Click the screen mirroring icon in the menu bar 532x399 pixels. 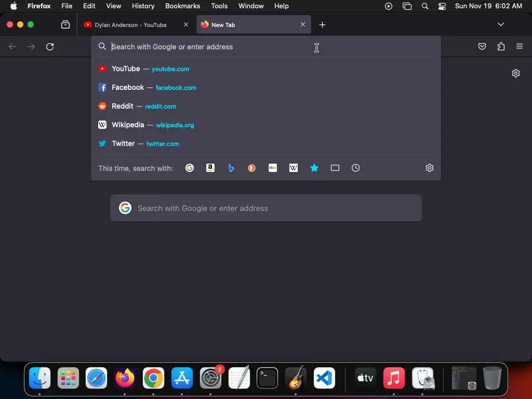[x=407, y=6]
